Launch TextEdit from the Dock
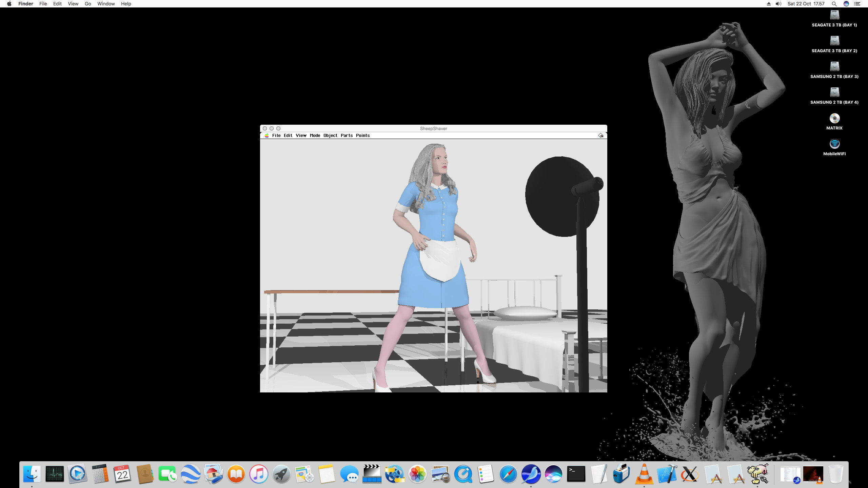The image size is (868, 488). (x=599, y=474)
